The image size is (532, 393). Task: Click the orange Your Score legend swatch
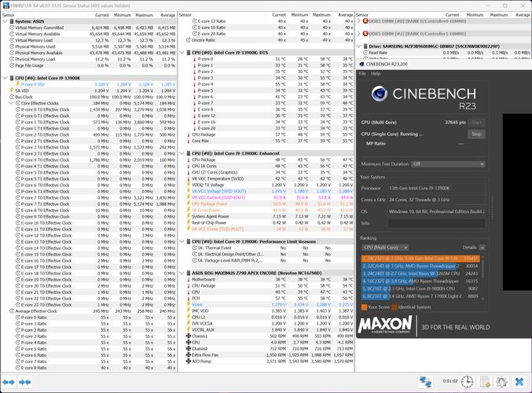364,307
